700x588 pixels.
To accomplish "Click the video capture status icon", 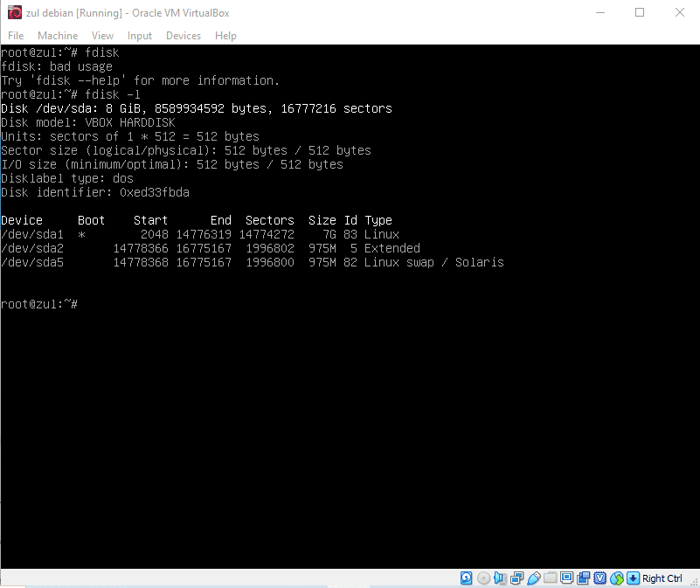I will coord(584,578).
